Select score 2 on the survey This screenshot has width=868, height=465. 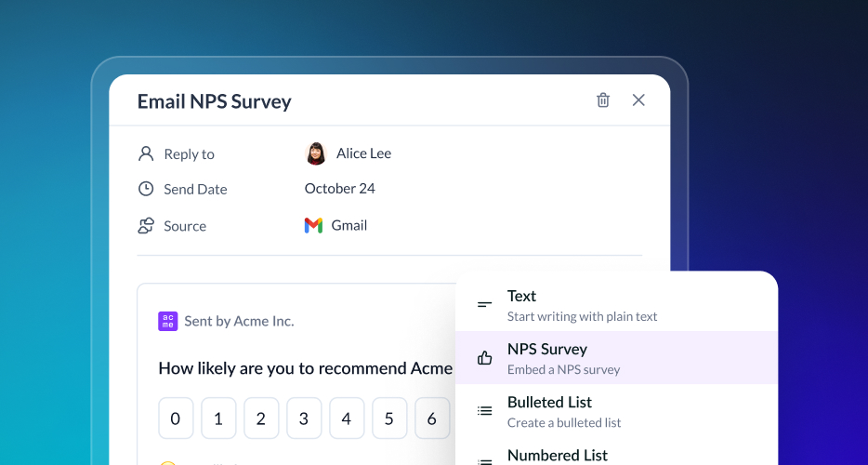coord(261,418)
